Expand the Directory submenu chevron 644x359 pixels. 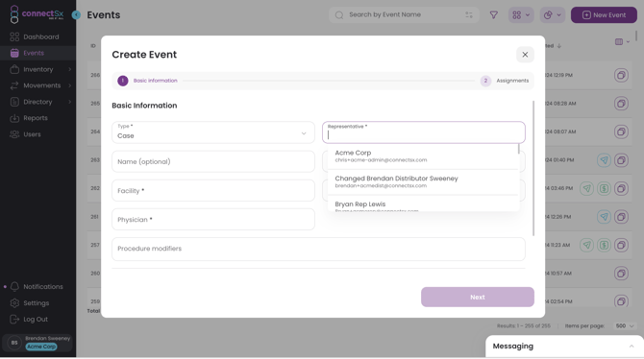[70, 102]
